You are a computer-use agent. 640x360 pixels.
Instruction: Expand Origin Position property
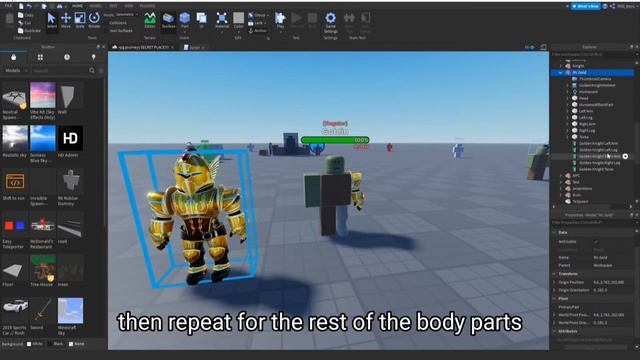click(554, 282)
